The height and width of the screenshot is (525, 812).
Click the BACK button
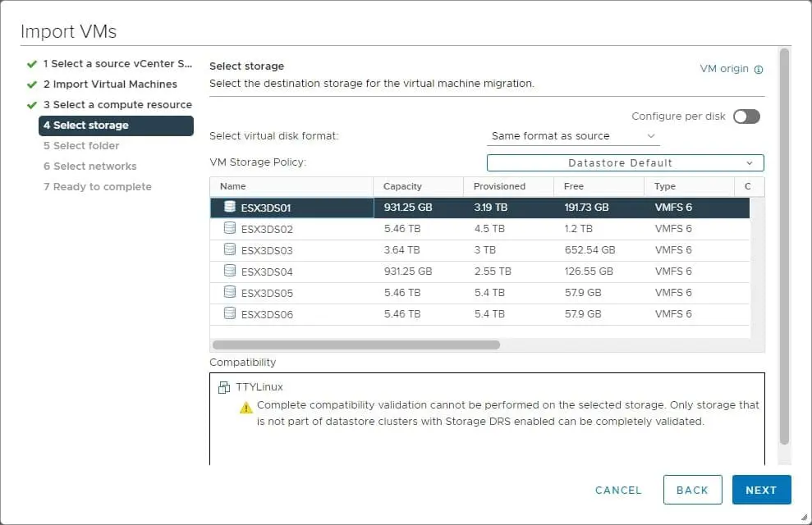click(x=692, y=490)
